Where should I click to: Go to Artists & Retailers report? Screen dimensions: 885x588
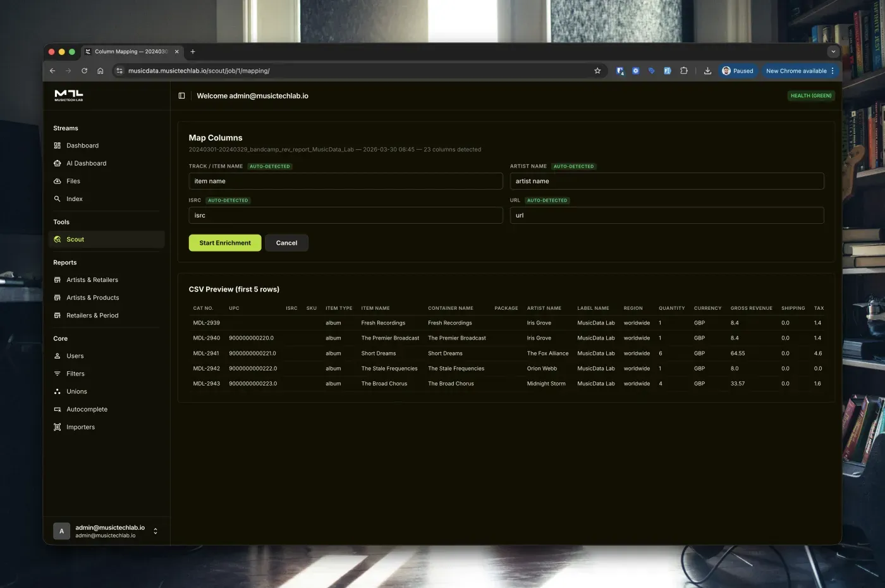(x=92, y=280)
